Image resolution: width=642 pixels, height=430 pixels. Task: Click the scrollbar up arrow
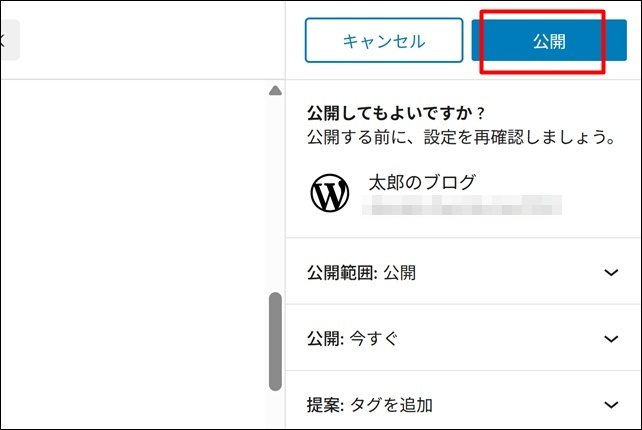[275, 92]
